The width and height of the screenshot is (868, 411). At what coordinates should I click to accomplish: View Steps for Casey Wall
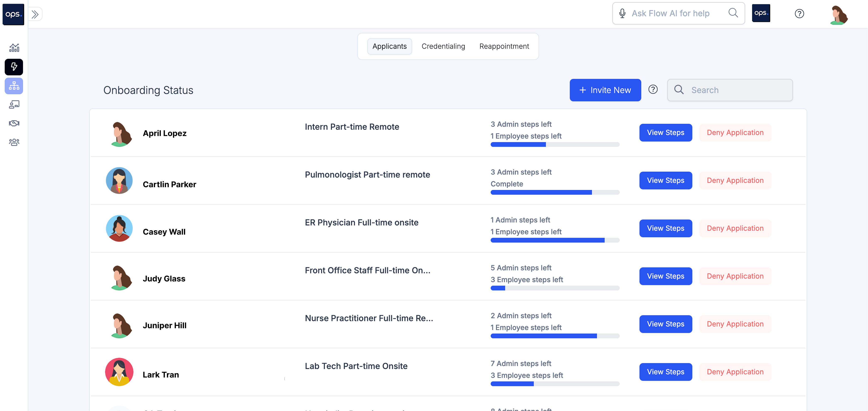pos(665,228)
